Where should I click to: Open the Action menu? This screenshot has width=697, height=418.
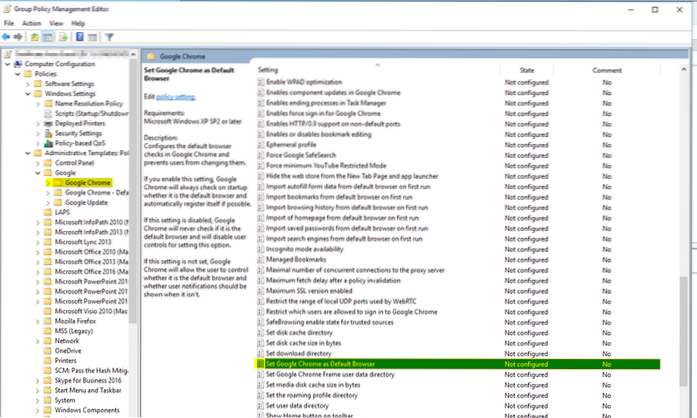coord(31,21)
